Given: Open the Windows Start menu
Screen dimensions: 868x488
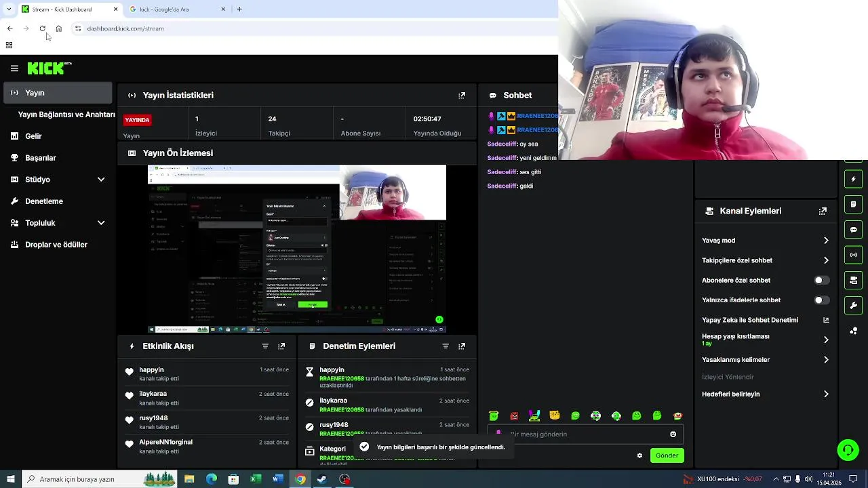Looking at the screenshot, I should pos(10,479).
